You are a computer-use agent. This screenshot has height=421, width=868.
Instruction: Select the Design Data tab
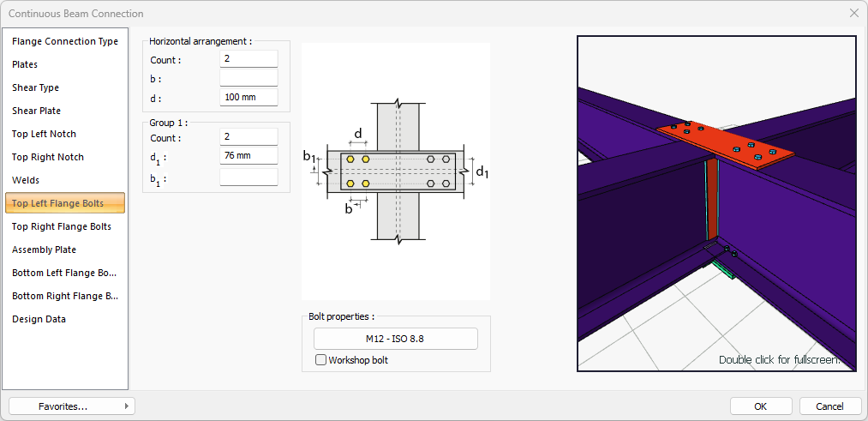click(39, 319)
